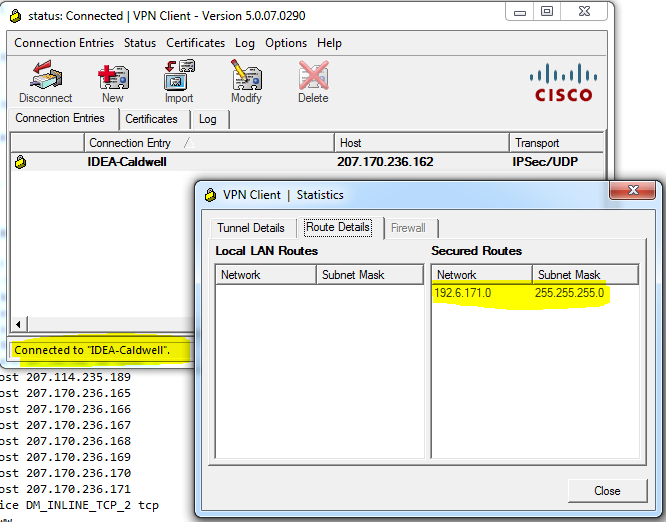
Task: Open the Options menu
Action: (x=286, y=43)
